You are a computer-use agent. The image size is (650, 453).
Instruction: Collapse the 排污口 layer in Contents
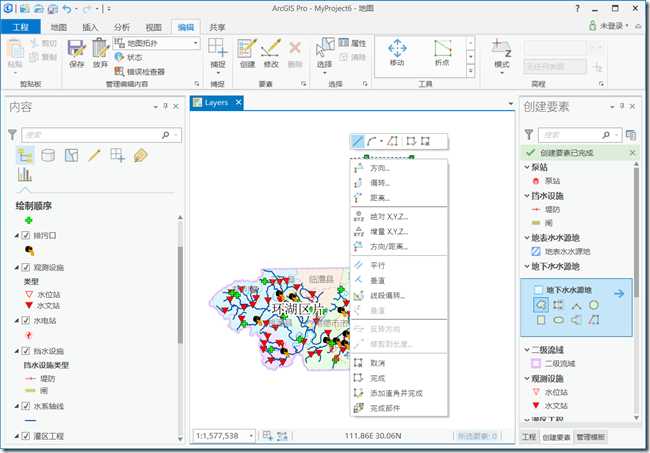17,235
